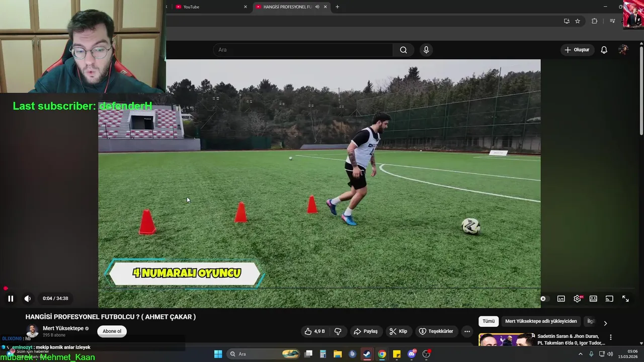The image size is (644, 362).
Task: Seek on the video progress bar
Action: pyautogui.click(x=319, y=289)
